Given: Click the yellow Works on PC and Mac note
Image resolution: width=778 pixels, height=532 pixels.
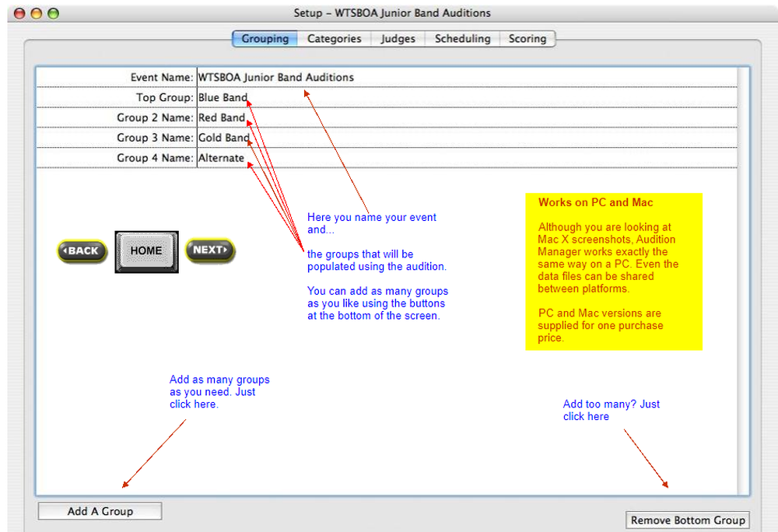Looking at the screenshot, I should tap(614, 271).
